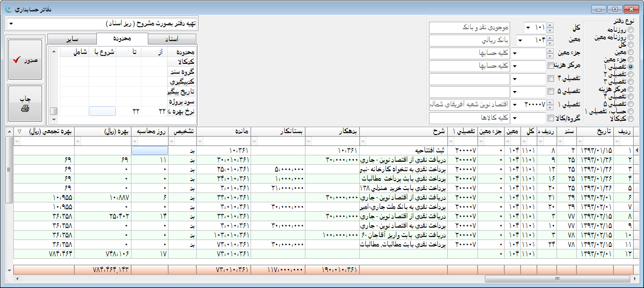Select the كدكالا radio button
Screen dimensions: 644x288
(x=630, y=119)
